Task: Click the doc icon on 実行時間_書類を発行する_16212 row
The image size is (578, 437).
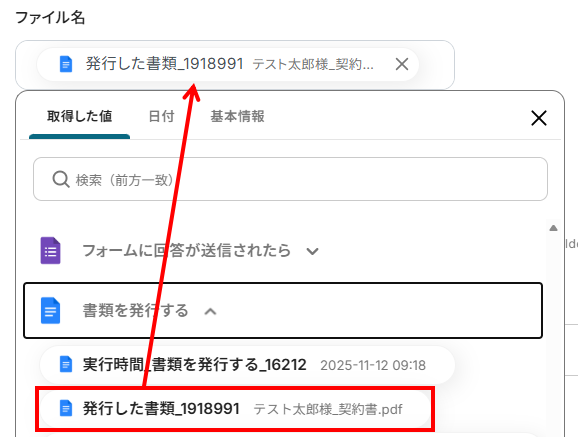Action: pos(66,364)
